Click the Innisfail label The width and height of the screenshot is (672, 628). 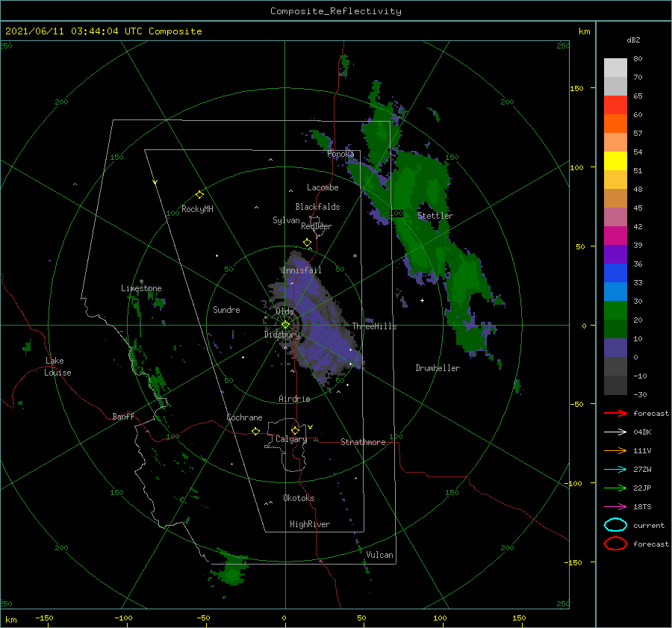(x=302, y=270)
